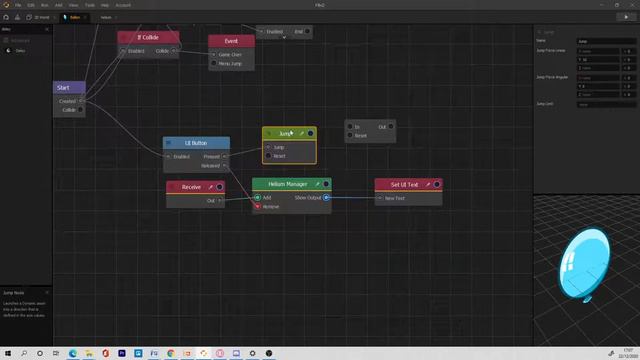Click the Play preview button
Image resolution: width=640 pixels, height=360 pixels.
tap(626, 17)
